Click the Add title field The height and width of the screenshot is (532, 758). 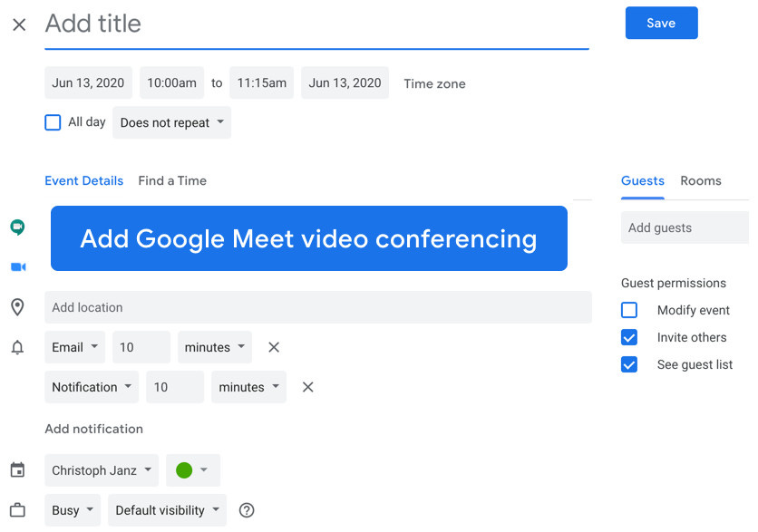316,24
